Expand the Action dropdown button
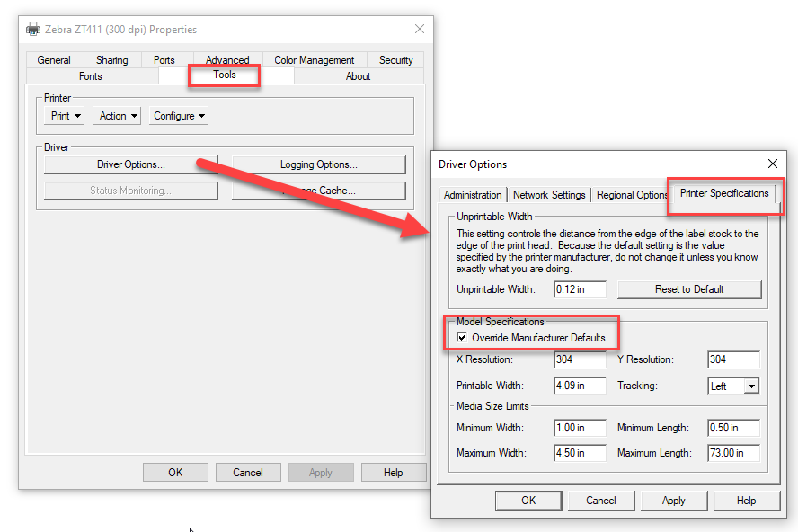This screenshot has width=798, height=532. [x=119, y=116]
